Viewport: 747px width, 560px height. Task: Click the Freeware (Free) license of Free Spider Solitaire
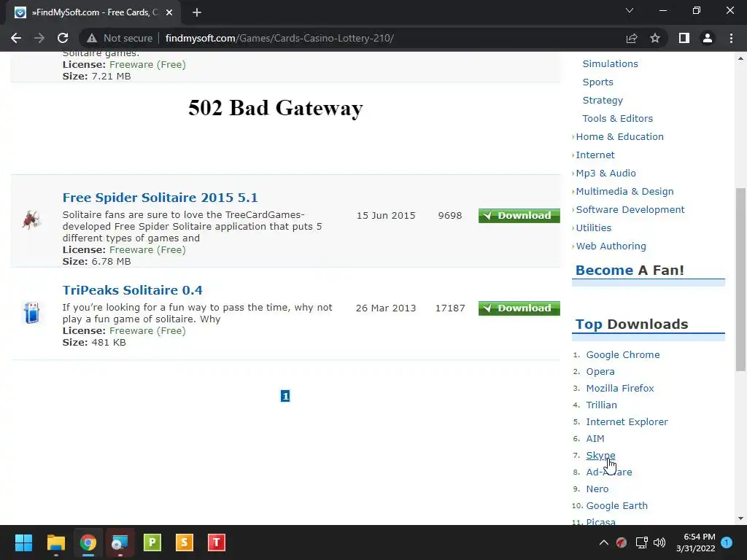(x=147, y=250)
